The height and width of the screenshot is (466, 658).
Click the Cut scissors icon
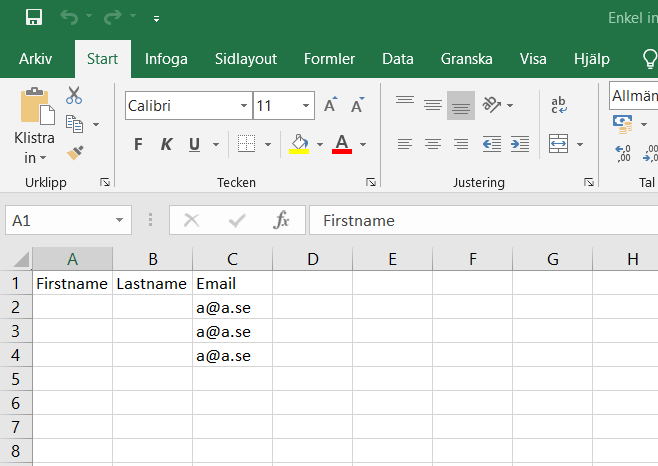pyautogui.click(x=74, y=95)
